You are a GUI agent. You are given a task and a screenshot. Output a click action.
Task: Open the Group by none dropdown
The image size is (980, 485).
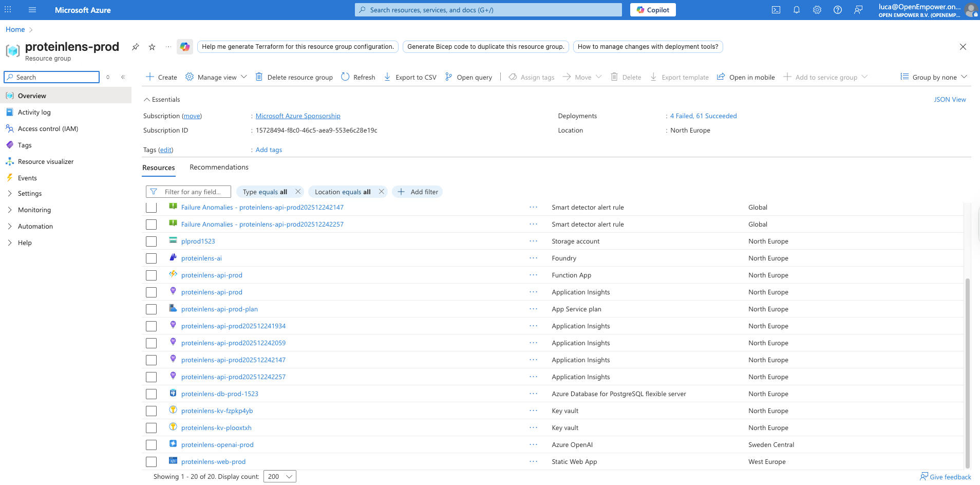coord(933,77)
